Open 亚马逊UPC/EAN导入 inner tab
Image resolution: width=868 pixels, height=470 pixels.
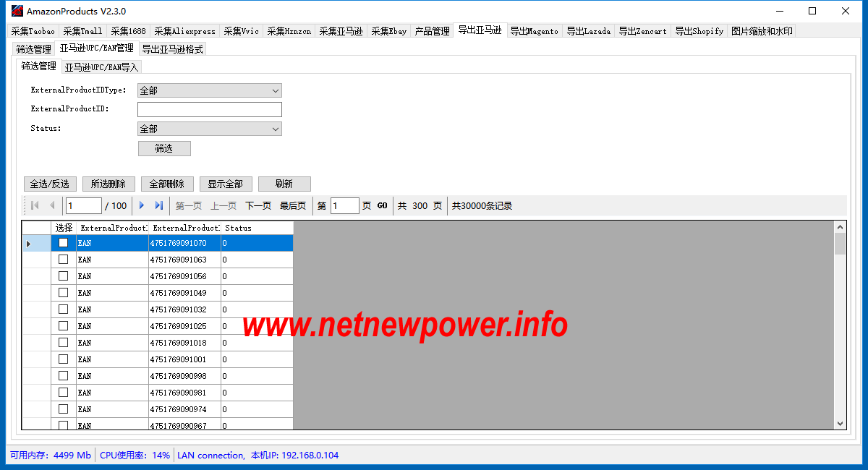[x=101, y=67]
